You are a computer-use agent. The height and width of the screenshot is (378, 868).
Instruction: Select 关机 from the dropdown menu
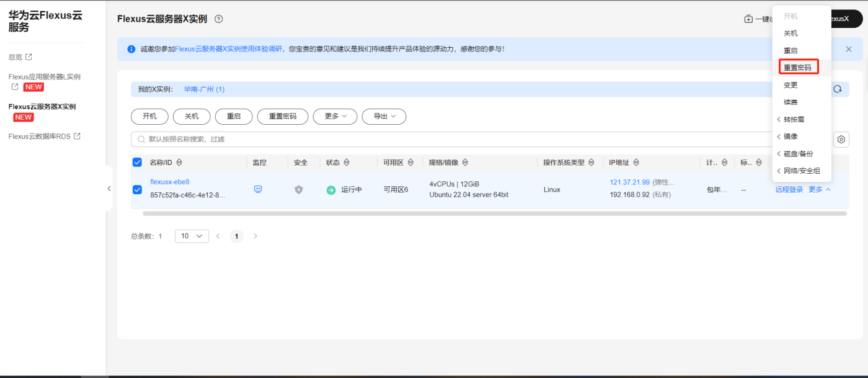click(790, 34)
